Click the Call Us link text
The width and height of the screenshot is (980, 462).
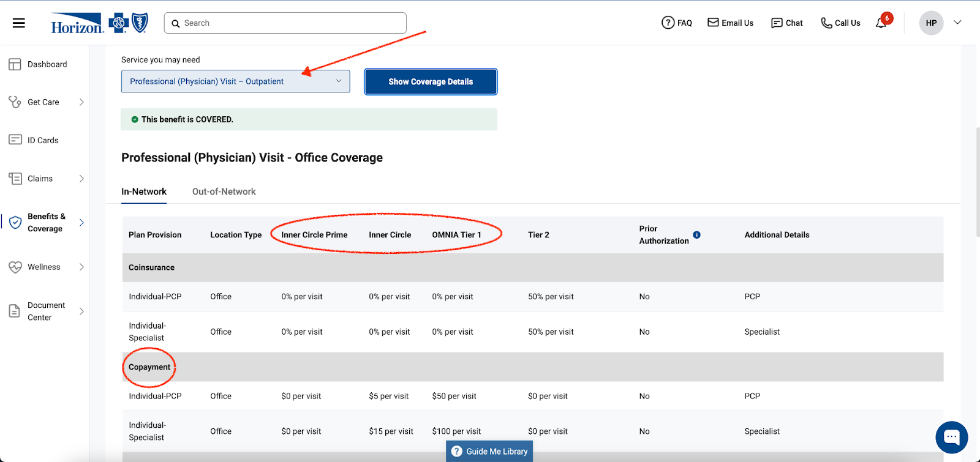pos(848,23)
